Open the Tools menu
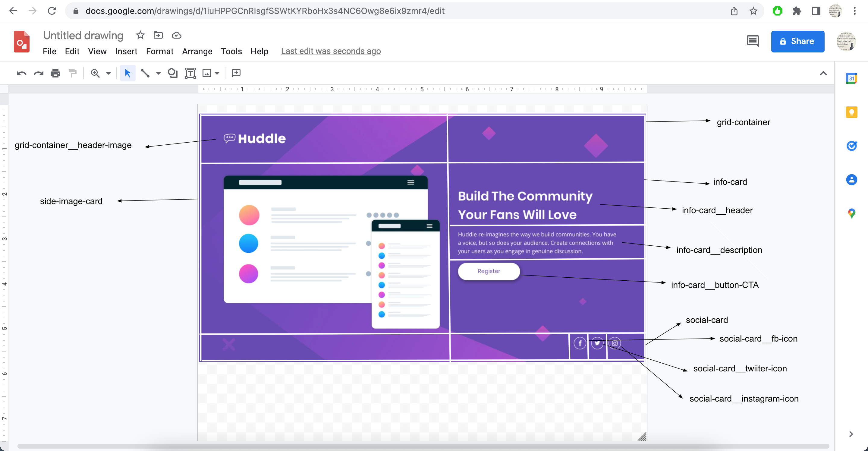Screen dimensions: 868x451 231,51
